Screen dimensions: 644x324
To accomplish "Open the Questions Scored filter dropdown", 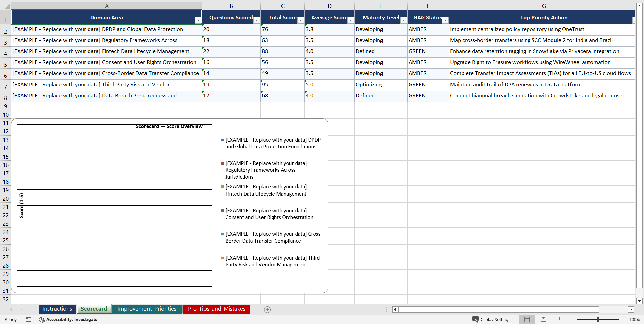I will [257, 20].
